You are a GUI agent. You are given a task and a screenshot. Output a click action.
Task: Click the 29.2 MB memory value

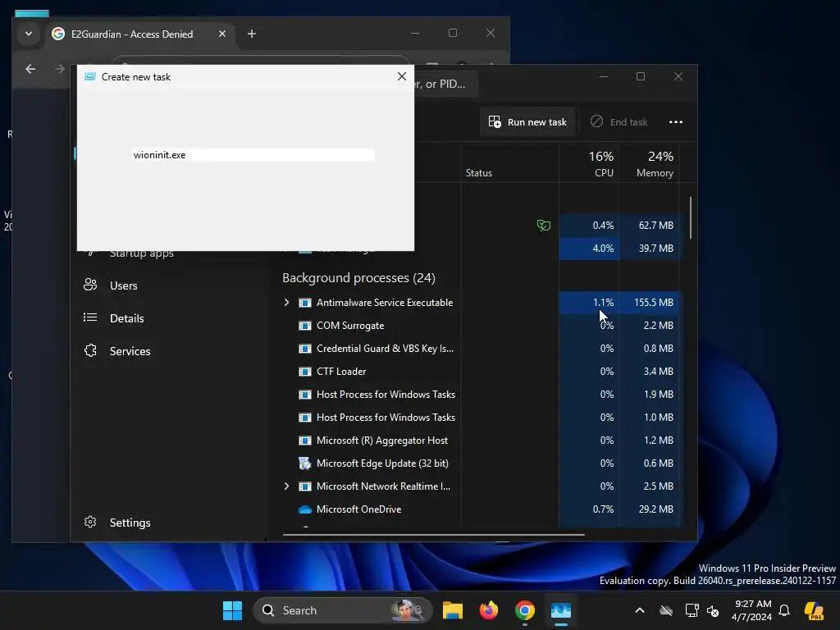click(x=655, y=509)
